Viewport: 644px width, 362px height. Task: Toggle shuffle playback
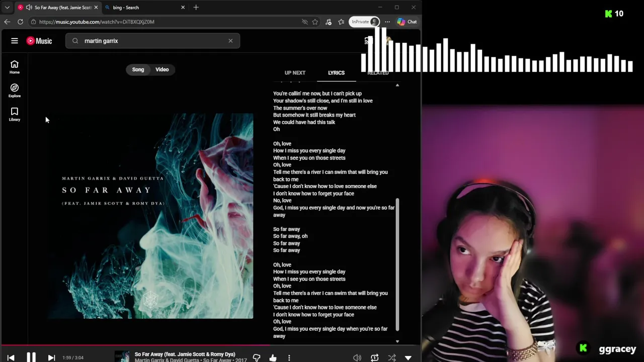[391, 357]
